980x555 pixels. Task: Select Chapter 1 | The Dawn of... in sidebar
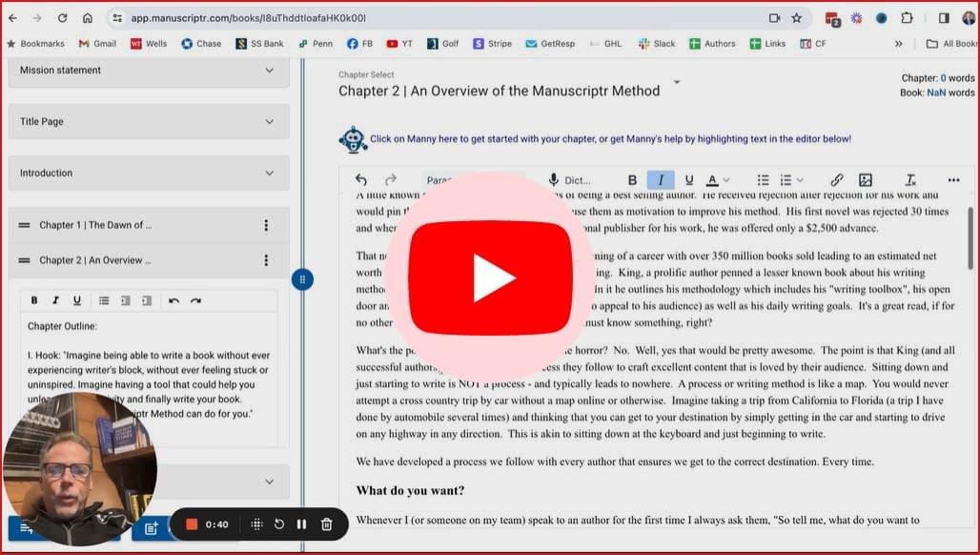click(x=95, y=225)
